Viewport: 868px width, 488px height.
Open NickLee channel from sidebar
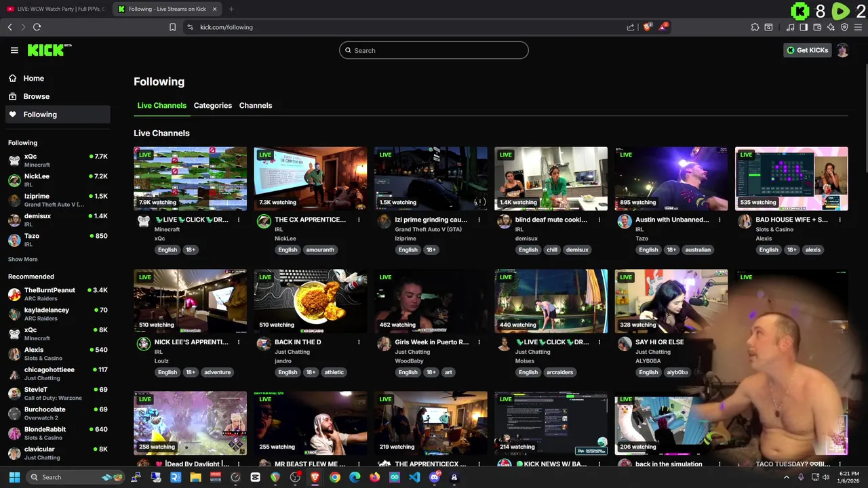tap(58, 180)
